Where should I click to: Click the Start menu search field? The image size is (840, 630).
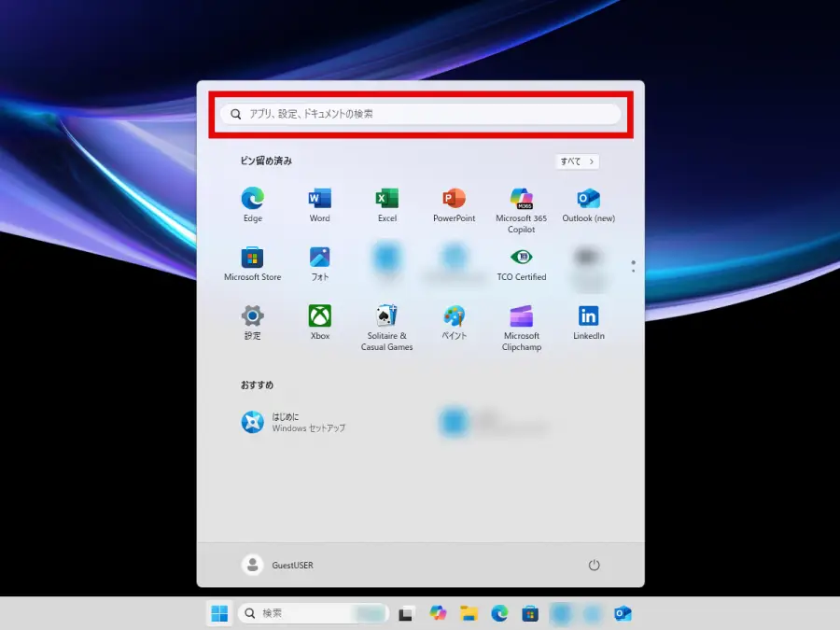421,114
